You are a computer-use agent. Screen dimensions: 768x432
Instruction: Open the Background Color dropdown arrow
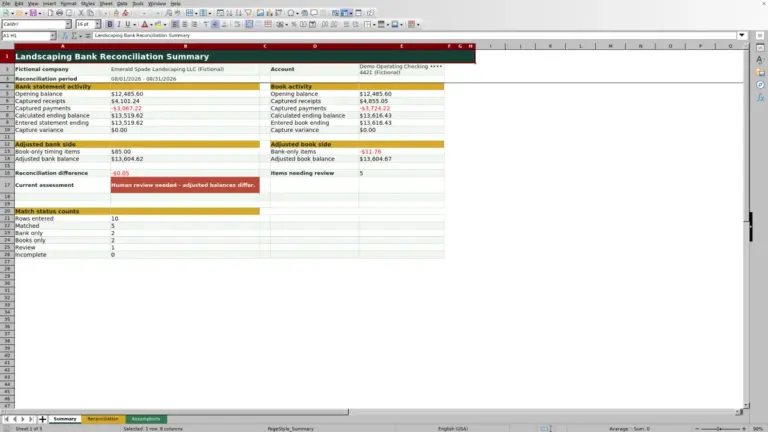tap(165, 24)
